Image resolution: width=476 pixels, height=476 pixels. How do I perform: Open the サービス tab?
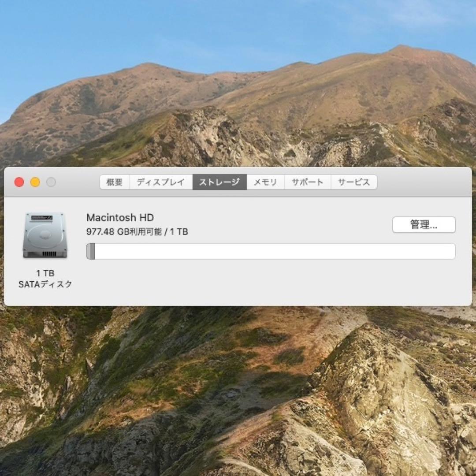354,182
